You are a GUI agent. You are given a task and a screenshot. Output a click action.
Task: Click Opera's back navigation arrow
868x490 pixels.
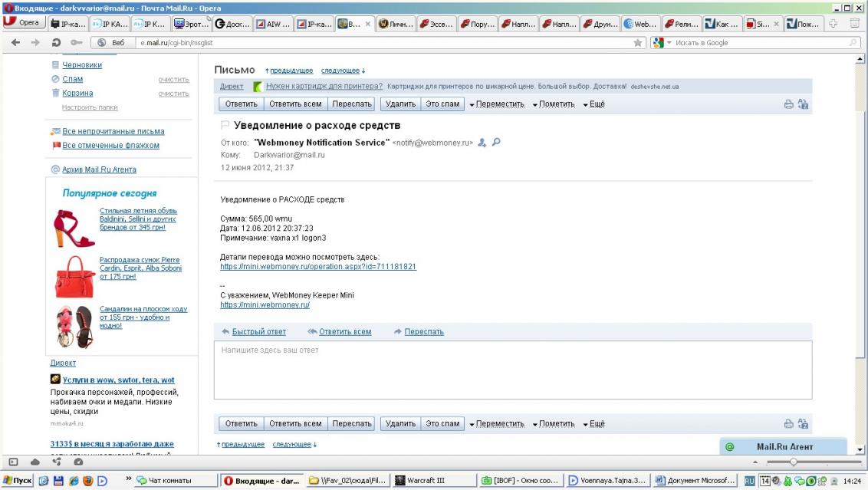point(15,43)
